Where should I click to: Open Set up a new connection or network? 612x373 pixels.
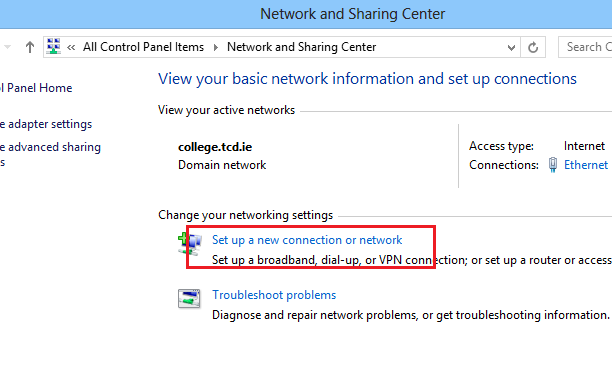(x=307, y=240)
